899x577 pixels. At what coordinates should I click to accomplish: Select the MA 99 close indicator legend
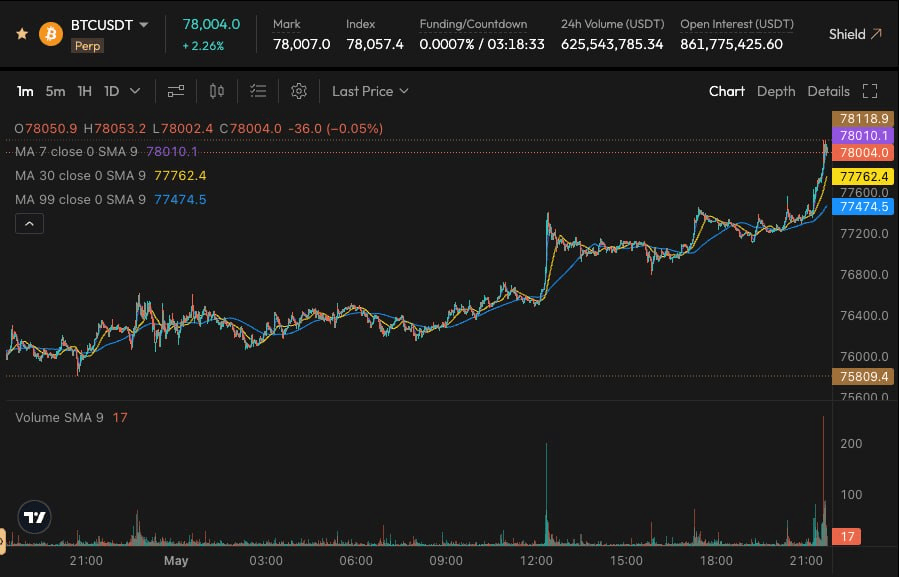click(x=111, y=200)
